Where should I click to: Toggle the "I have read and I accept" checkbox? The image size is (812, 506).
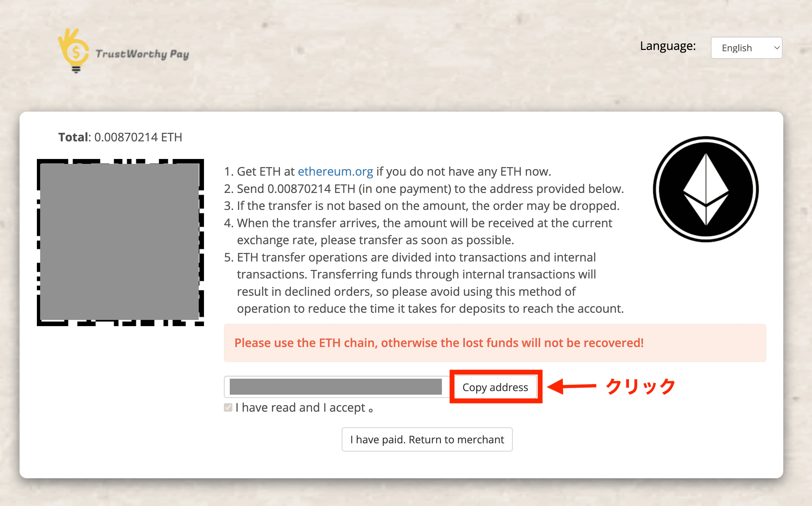228,407
